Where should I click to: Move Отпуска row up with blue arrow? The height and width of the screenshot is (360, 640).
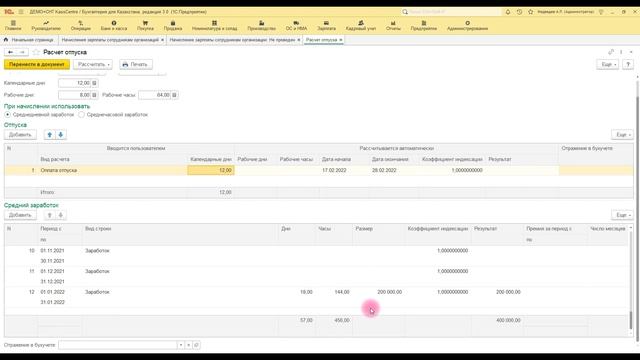(49, 135)
